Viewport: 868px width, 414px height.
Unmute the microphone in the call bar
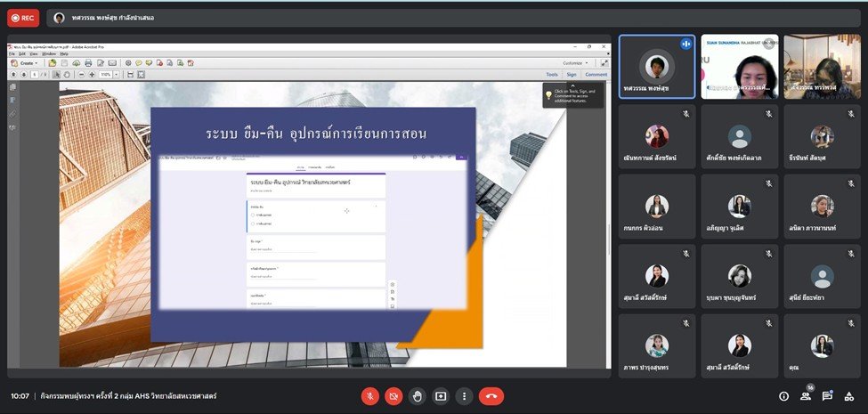click(x=370, y=396)
